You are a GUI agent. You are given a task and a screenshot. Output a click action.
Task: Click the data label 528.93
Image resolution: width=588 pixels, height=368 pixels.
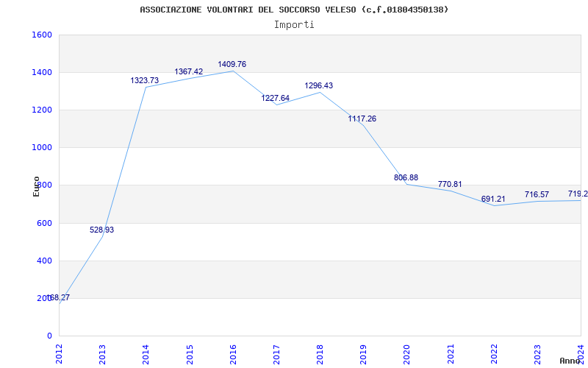point(101,230)
